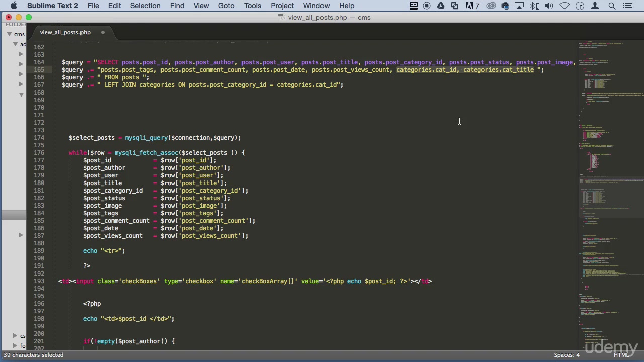Click the '$post_category_id' variable on line 181
The width and height of the screenshot is (644, 362).
point(113,191)
